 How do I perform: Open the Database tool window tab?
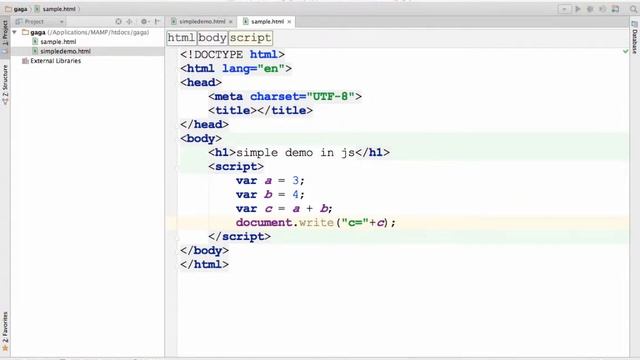(x=635, y=38)
